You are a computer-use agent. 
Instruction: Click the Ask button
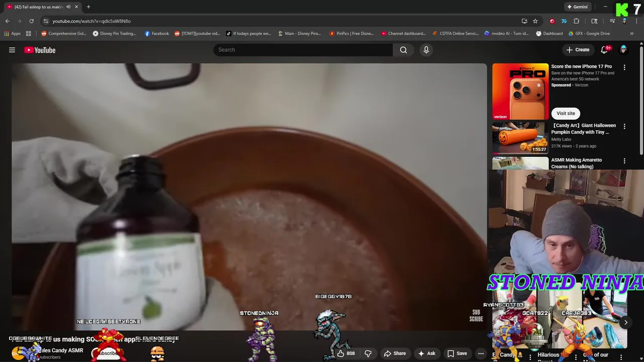click(427, 353)
